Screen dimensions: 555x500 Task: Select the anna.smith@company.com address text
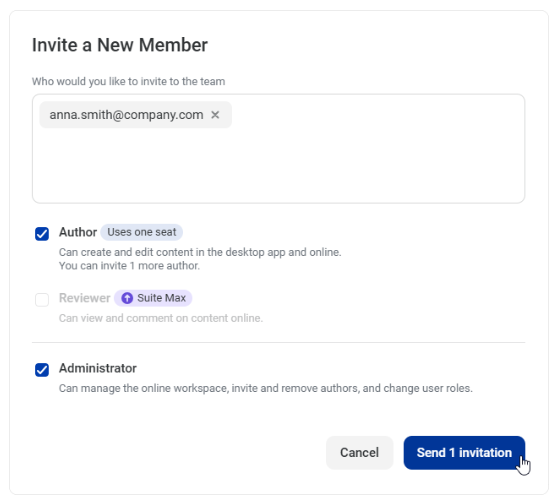(126, 115)
